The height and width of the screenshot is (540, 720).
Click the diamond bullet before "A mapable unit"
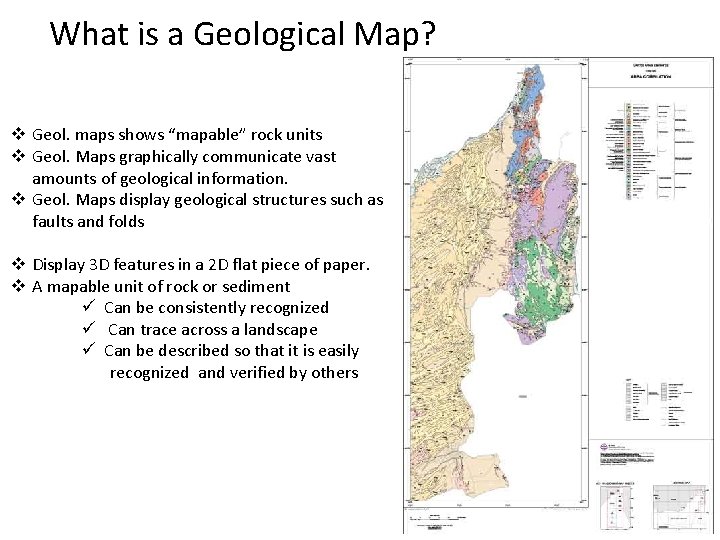pos(18,286)
